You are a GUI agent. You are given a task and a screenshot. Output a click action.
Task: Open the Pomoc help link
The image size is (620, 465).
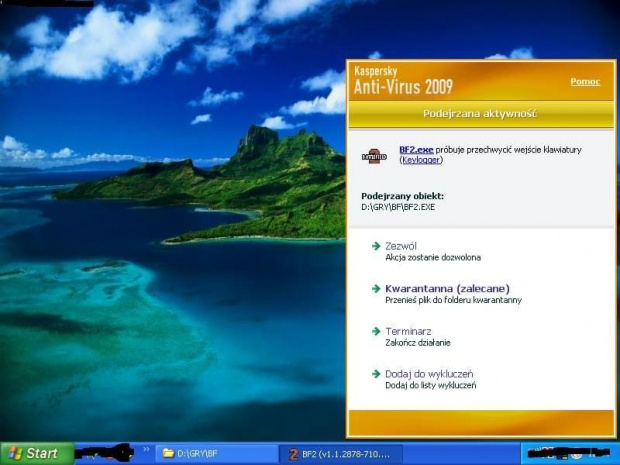(585, 81)
